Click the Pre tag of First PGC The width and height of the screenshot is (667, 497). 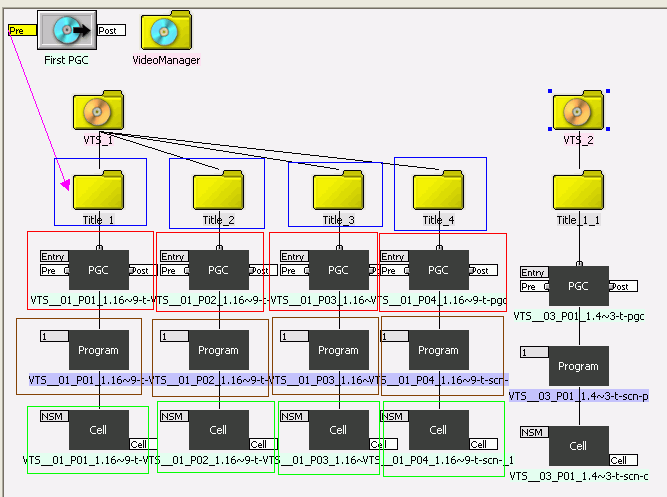click(x=22, y=30)
